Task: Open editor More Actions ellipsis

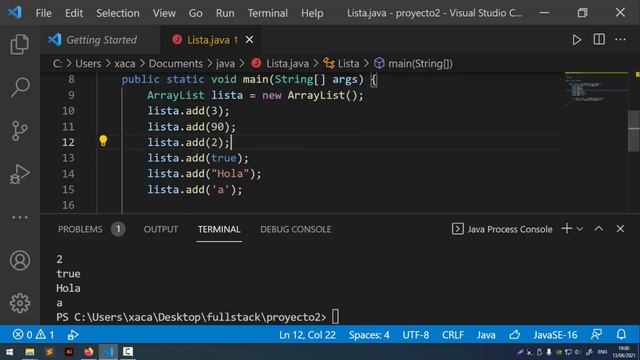Action: click(620, 40)
